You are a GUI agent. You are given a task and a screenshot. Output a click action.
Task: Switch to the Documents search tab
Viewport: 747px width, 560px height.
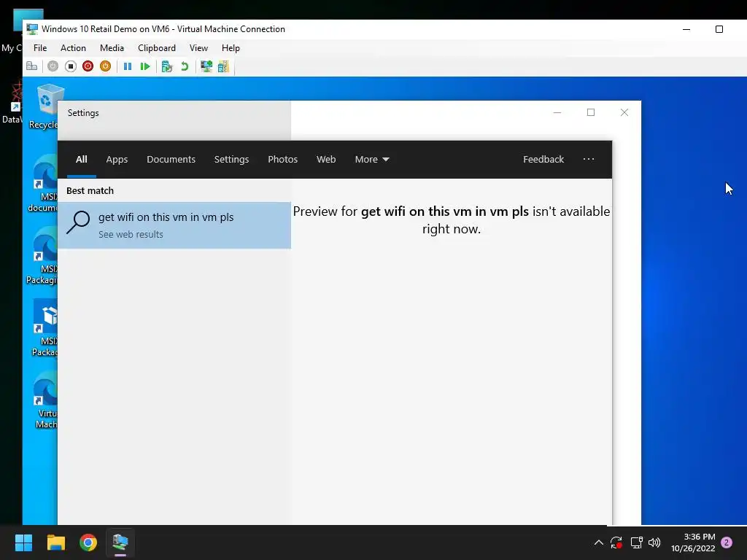[x=171, y=160]
